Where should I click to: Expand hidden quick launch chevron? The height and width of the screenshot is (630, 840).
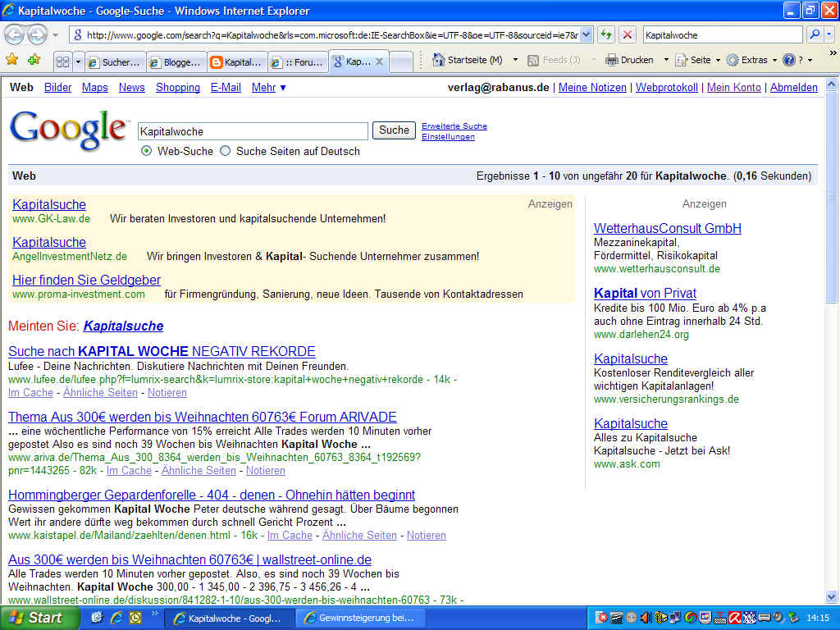coord(154,614)
